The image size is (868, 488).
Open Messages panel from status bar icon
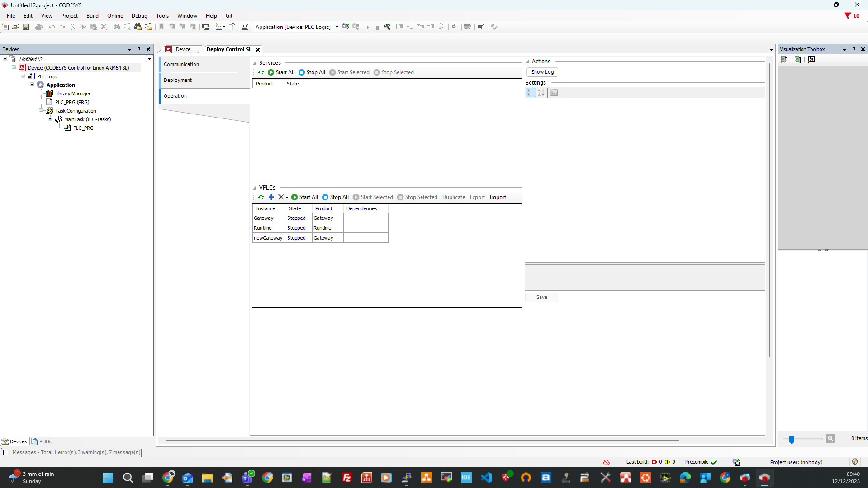[5, 452]
